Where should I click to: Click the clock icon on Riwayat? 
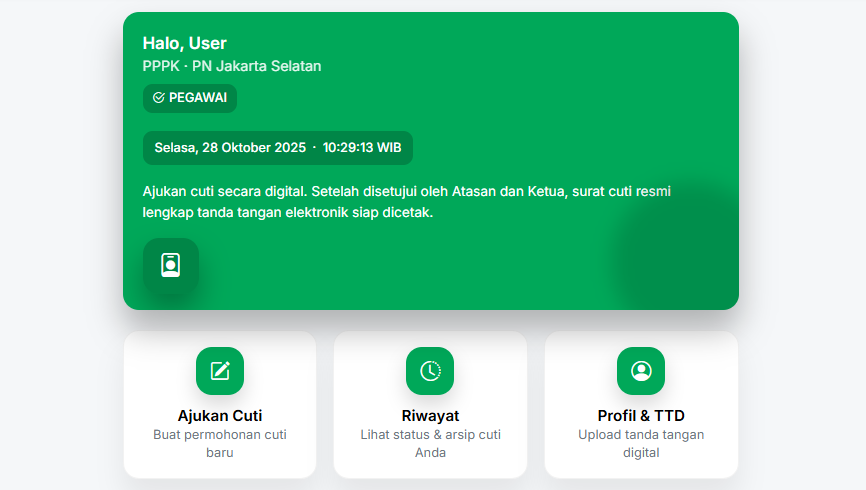point(430,371)
